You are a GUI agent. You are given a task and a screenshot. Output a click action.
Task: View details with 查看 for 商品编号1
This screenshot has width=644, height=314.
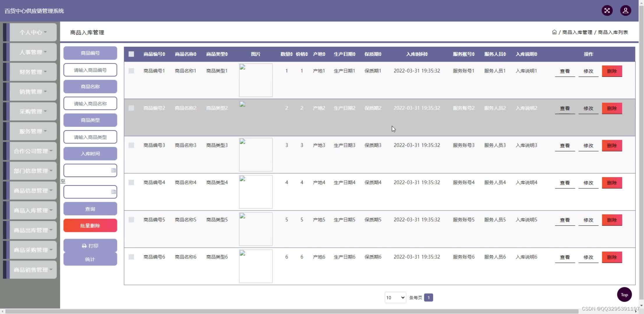point(565,71)
